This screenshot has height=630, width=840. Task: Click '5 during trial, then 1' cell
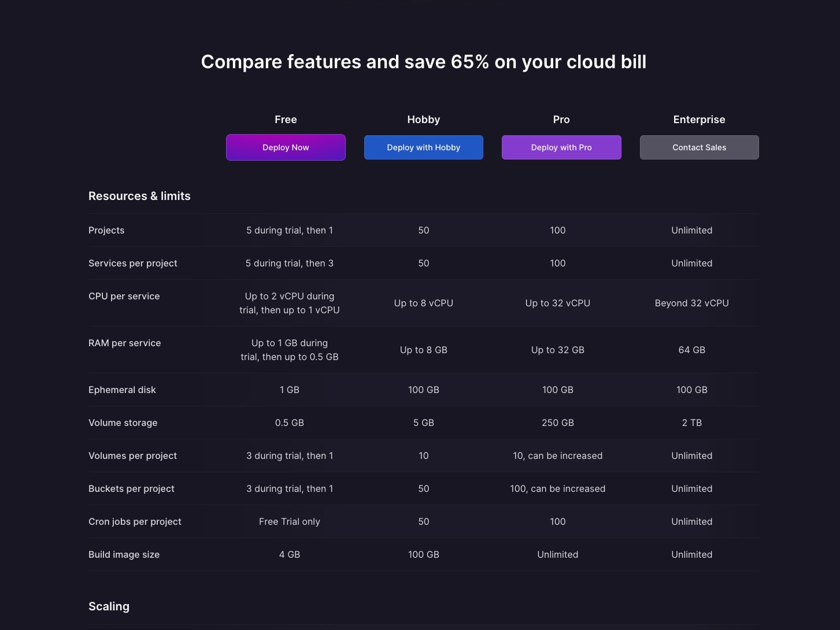click(x=290, y=230)
